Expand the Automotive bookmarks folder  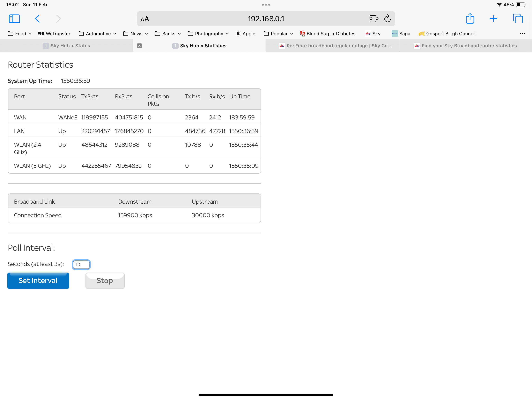click(97, 34)
